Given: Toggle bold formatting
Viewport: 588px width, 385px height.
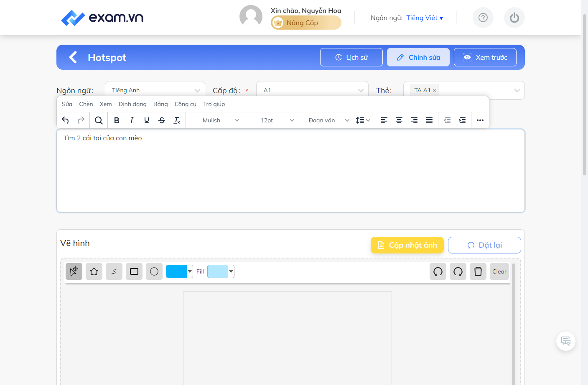Looking at the screenshot, I should coord(117,120).
